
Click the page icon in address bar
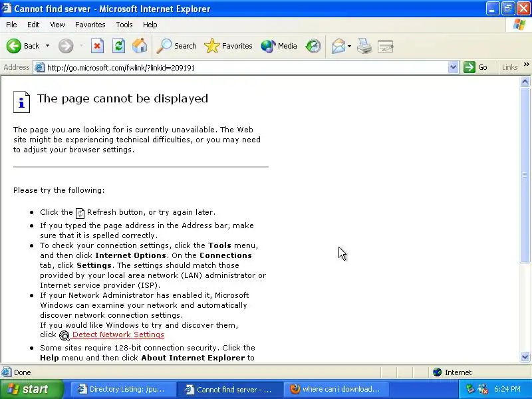click(40, 67)
